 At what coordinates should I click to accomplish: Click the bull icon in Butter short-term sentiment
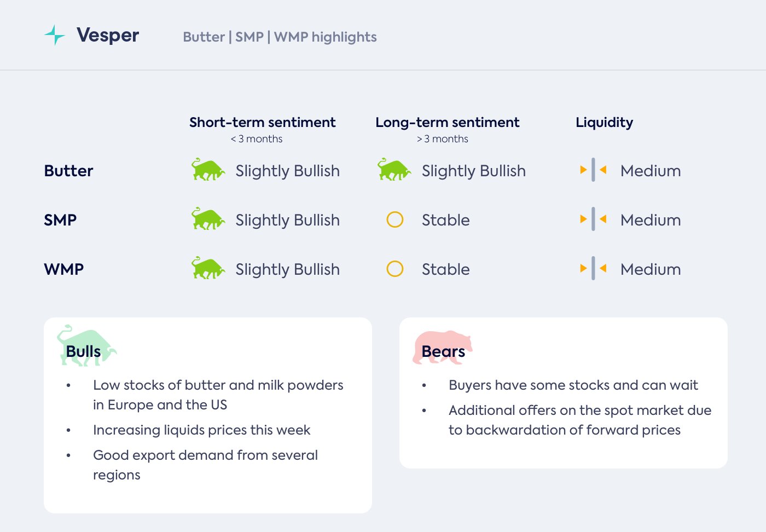click(x=208, y=170)
